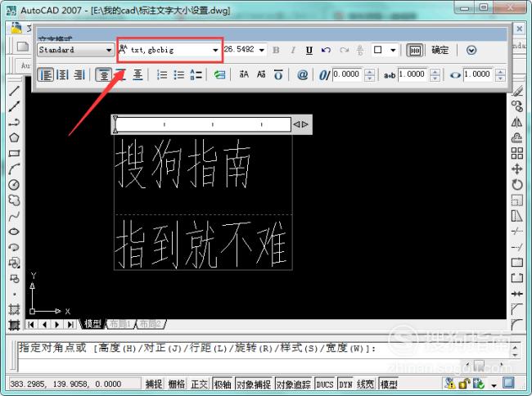Open the txt, gbcbig font dropdown

[x=215, y=50]
